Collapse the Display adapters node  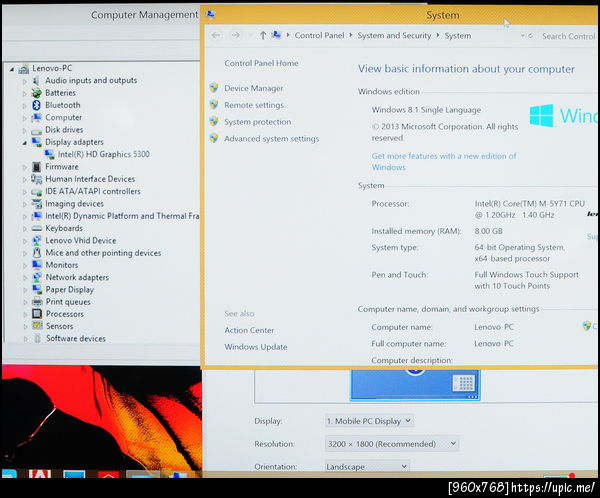coord(24,143)
